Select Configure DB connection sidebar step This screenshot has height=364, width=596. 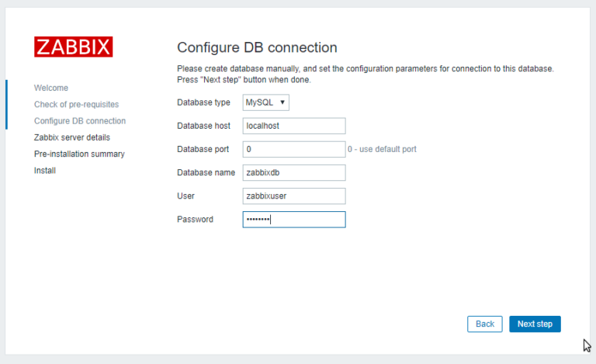[80, 121]
